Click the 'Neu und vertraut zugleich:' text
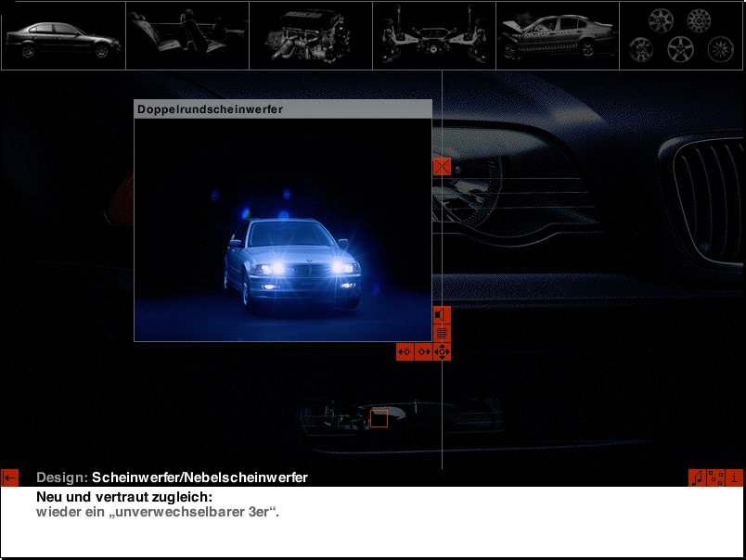The image size is (746, 560). coord(124,497)
